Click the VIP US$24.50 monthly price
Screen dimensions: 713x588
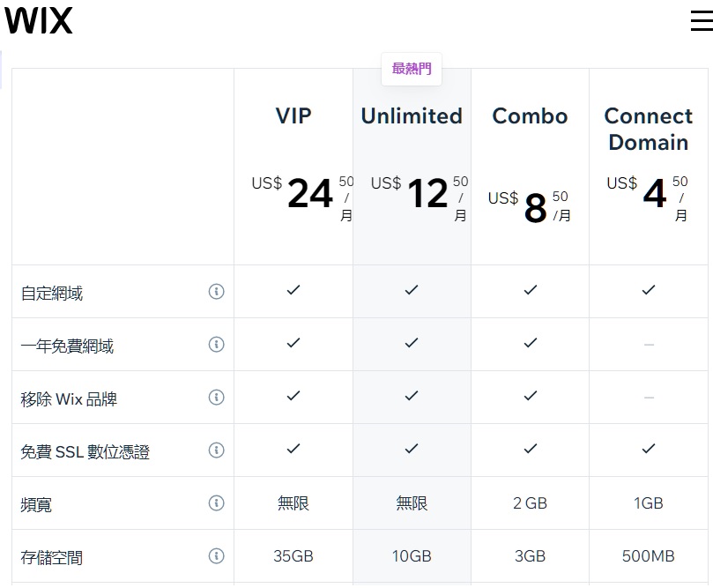pos(302,197)
